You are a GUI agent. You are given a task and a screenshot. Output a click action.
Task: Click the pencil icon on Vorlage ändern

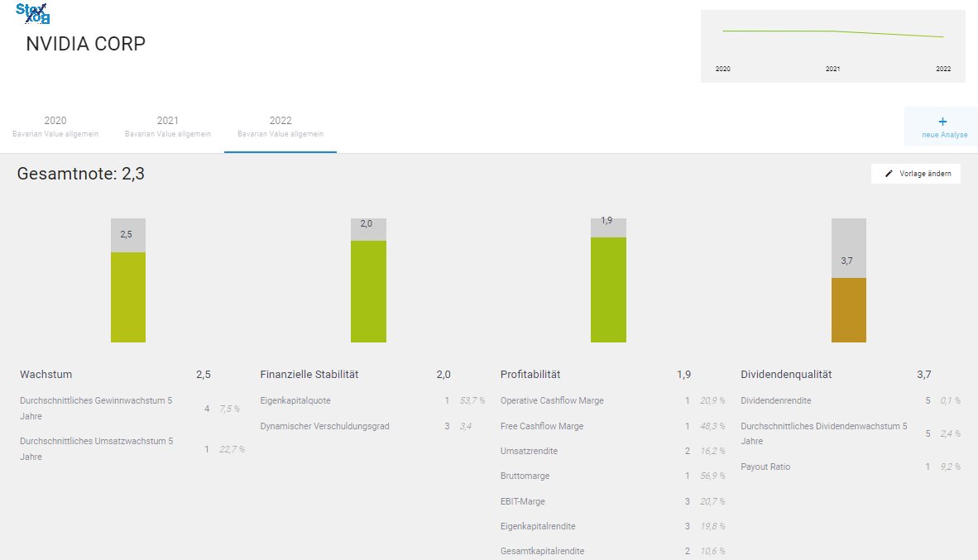point(889,174)
